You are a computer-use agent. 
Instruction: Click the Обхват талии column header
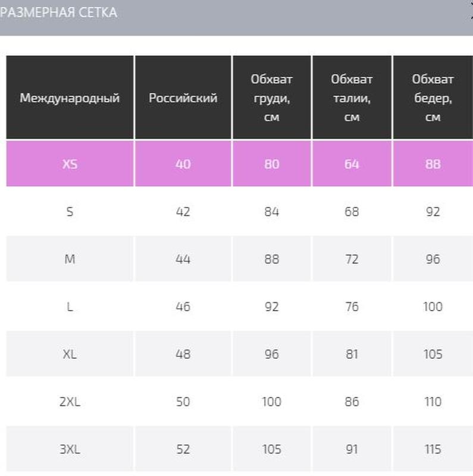(x=352, y=98)
